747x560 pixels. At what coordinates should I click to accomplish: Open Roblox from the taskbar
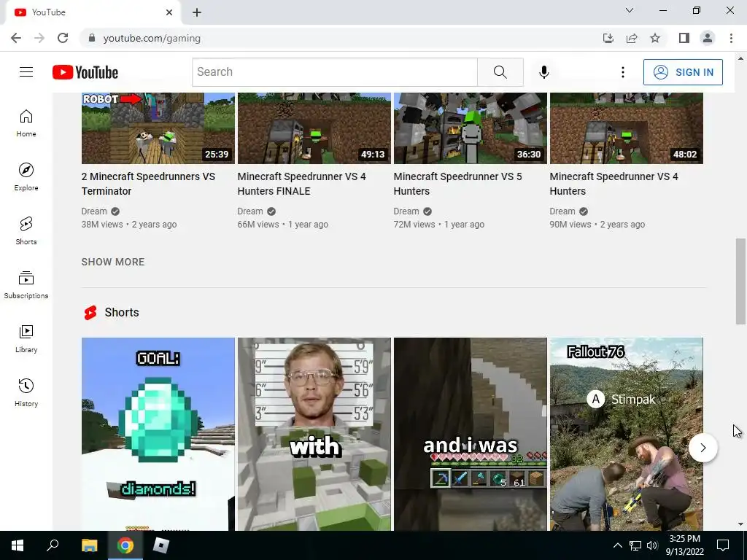(x=161, y=545)
